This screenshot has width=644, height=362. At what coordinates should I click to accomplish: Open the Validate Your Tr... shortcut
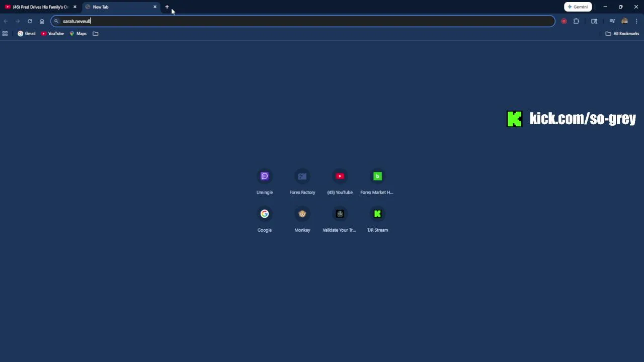(340, 219)
